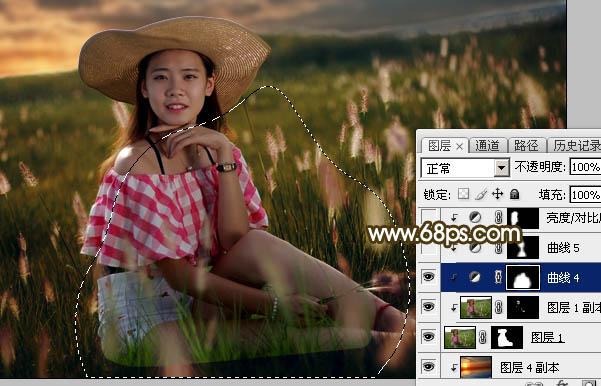Toggle mask link icon on 亮度/对比度 layer
This screenshot has width=601, height=386.
coord(498,217)
